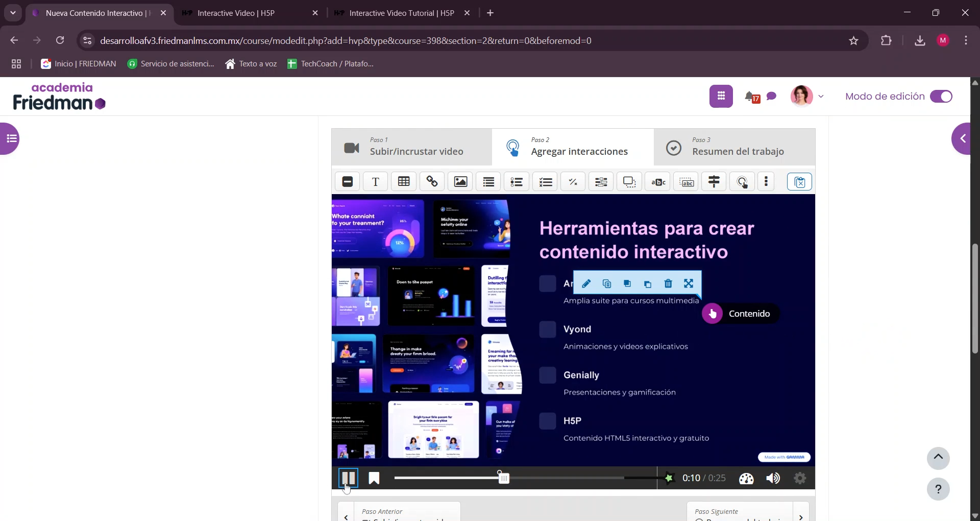Go to Paso 3 Resumen del trabajo
980x521 pixels.
tap(734, 147)
